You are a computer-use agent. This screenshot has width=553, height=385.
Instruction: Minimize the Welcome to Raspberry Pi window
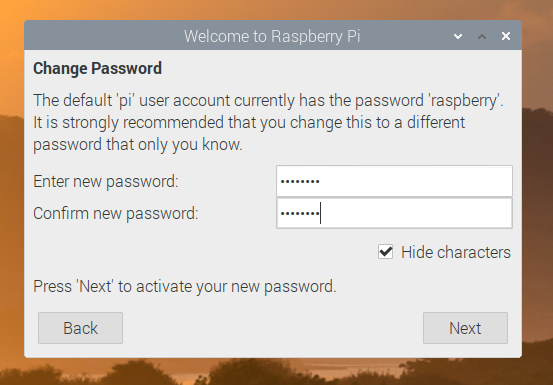(458, 36)
